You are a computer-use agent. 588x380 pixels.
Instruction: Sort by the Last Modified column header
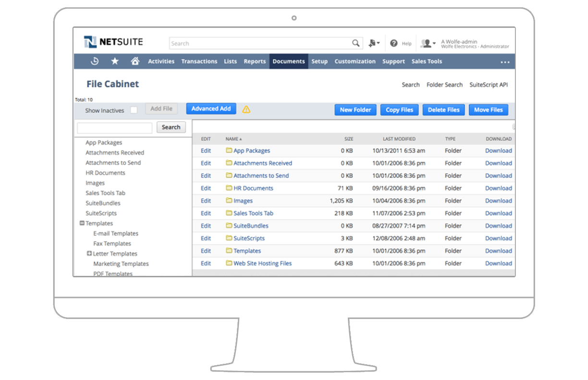pos(399,139)
